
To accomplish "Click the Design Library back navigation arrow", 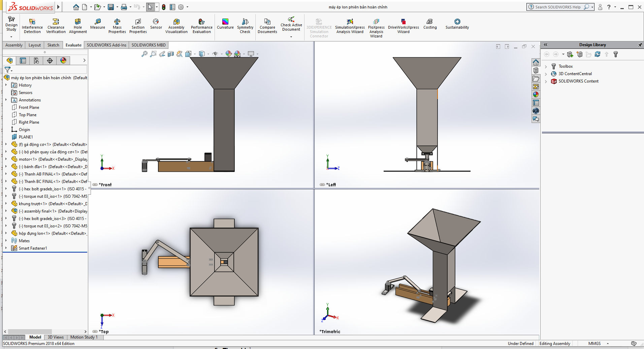I will 546,54.
